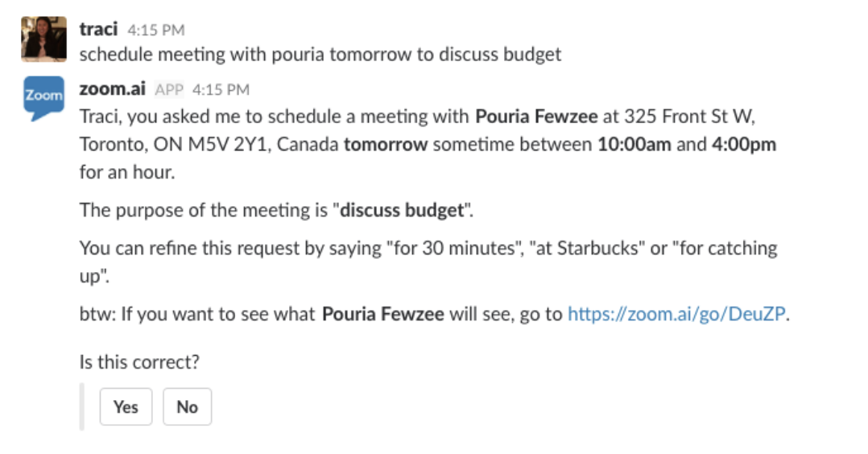
Task: Click the bold word tomorrow
Action: coord(385,145)
